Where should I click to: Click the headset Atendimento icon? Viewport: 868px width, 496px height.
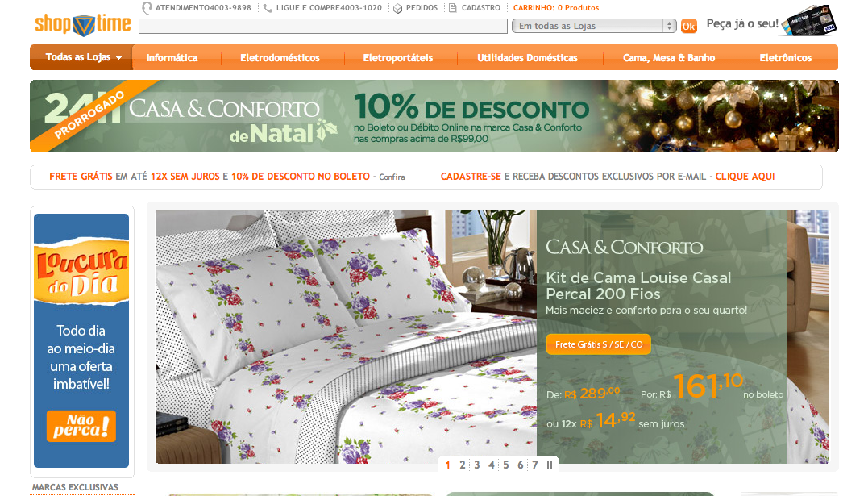pyautogui.click(x=147, y=8)
